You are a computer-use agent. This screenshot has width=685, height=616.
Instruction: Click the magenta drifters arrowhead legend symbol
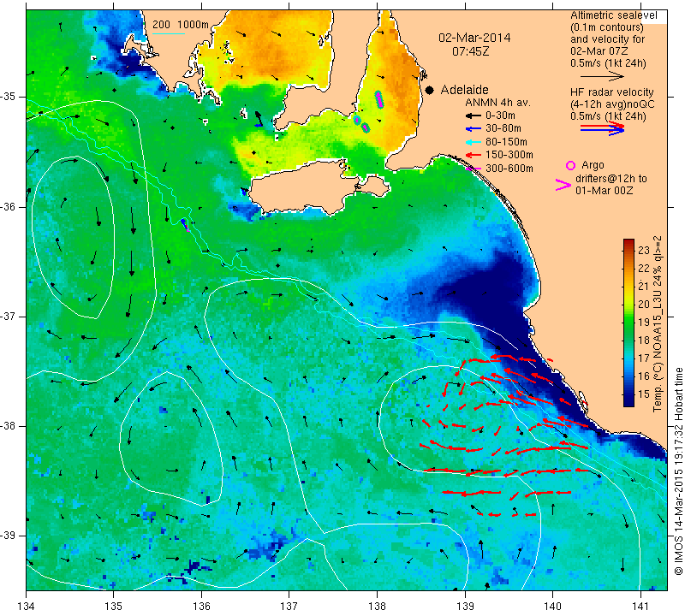(x=563, y=185)
